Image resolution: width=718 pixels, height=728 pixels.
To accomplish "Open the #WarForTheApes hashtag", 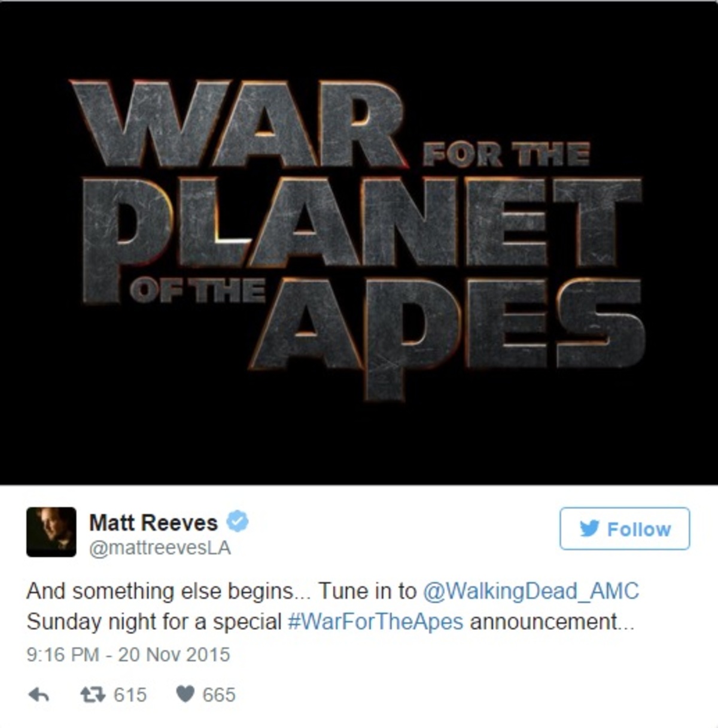I will pos(376,622).
